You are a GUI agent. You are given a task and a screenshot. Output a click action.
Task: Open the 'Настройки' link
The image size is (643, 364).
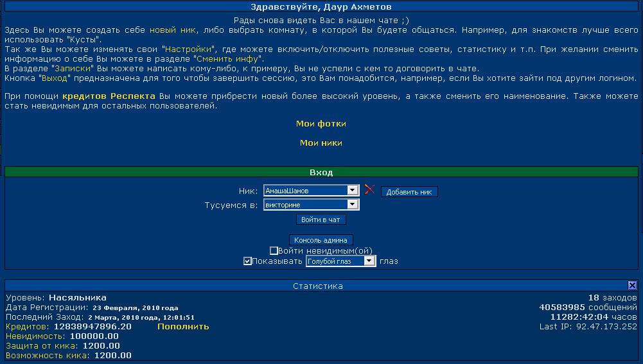tap(188, 49)
